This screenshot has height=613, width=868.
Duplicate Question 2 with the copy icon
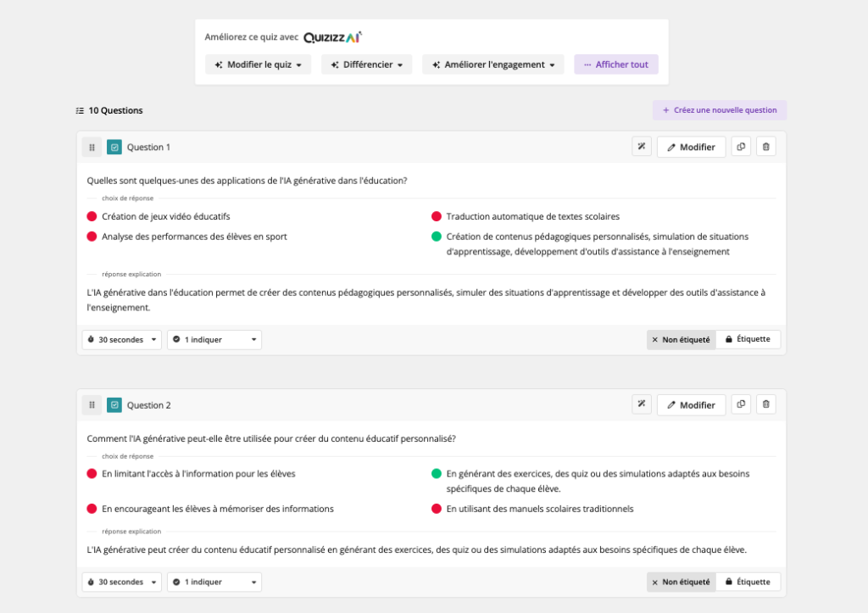[x=741, y=404]
